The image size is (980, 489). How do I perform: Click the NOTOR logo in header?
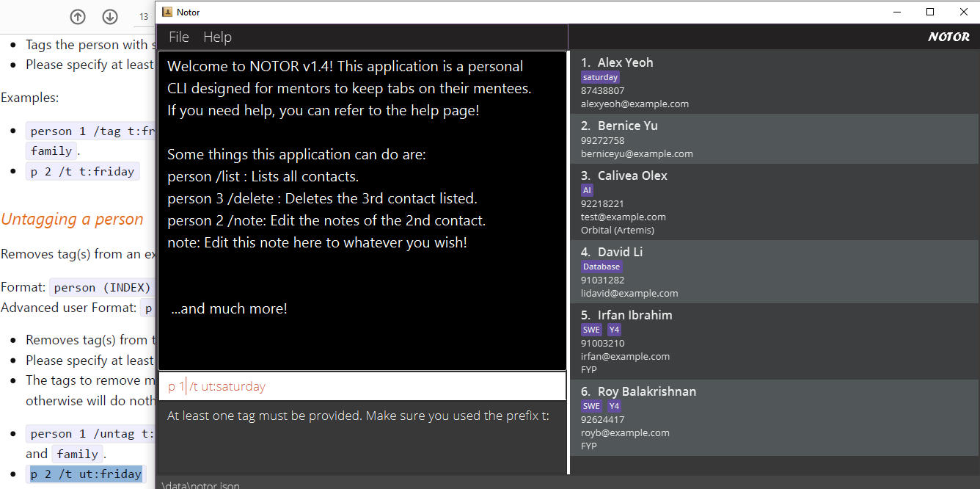point(948,37)
